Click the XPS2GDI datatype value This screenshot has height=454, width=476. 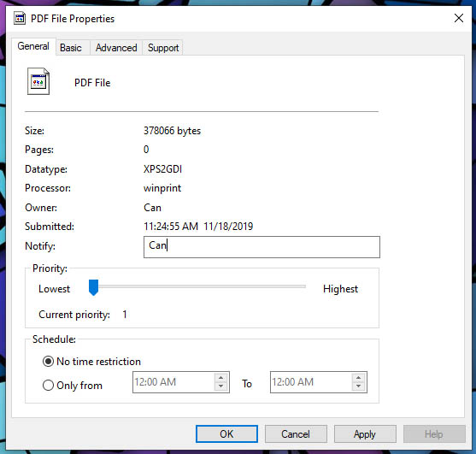[162, 168]
